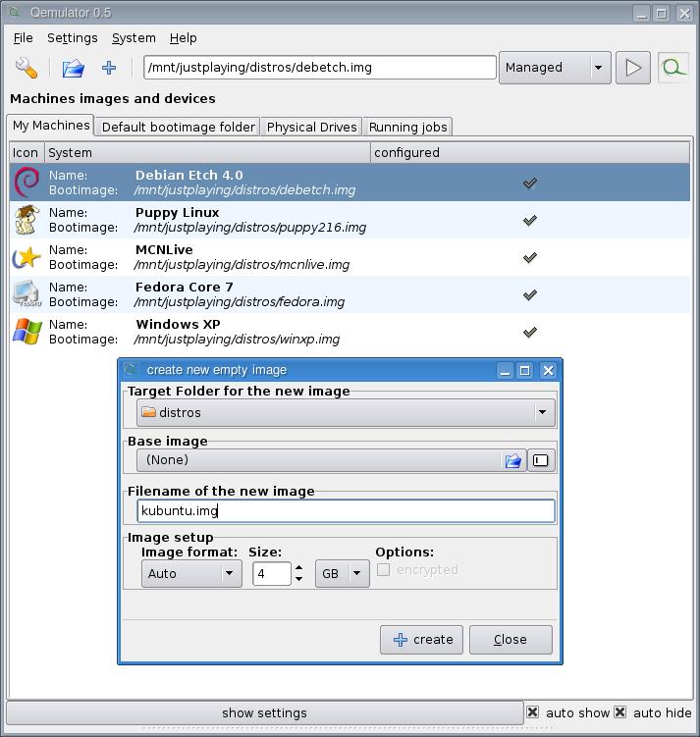
Task: Select the Puppy Linux machine row
Action: [350, 220]
